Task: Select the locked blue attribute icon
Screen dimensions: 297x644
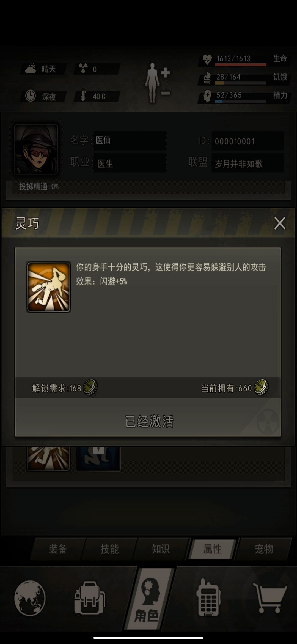Action: pos(98,459)
